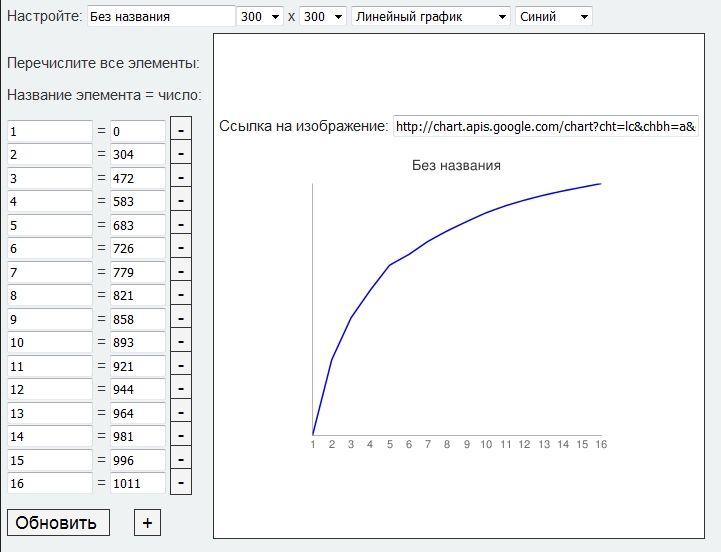The image size is (721, 552).
Task: Remove the first row with value 0
Action: tap(181, 131)
